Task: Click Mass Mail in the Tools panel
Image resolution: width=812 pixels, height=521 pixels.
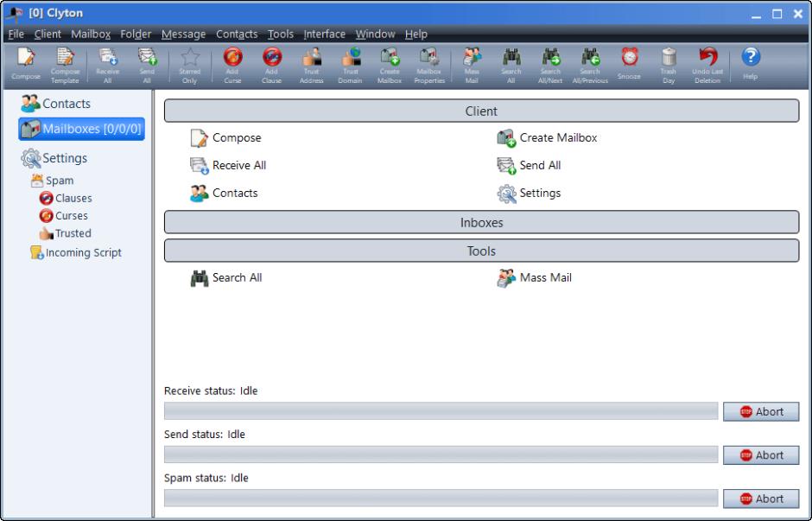Action: pyautogui.click(x=534, y=277)
